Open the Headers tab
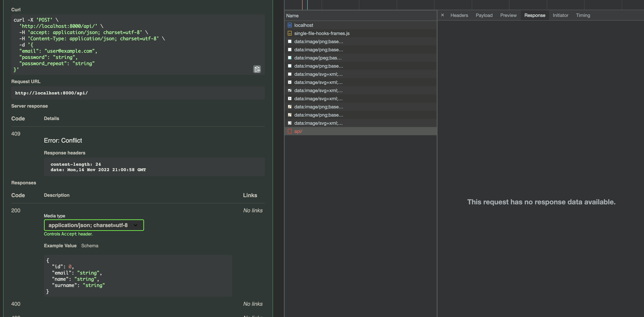The image size is (644, 317). (x=459, y=15)
